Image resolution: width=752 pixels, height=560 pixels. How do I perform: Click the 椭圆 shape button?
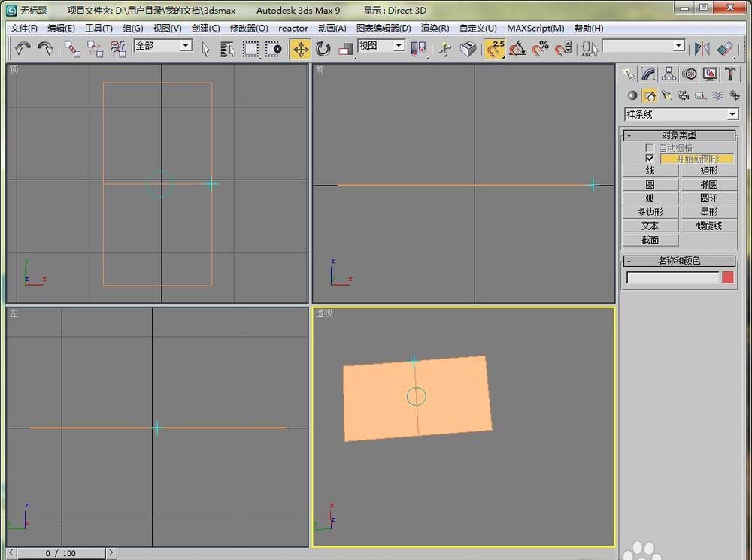(x=709, y=185)
